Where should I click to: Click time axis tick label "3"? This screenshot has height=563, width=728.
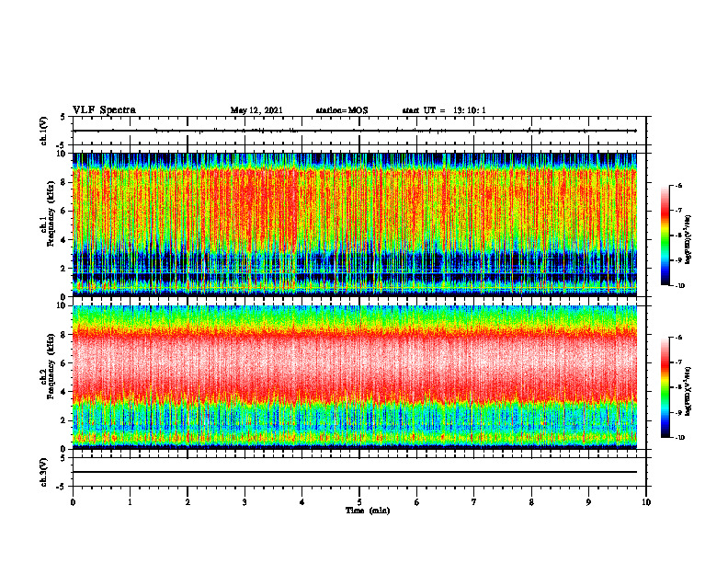(x=245, y=502)
